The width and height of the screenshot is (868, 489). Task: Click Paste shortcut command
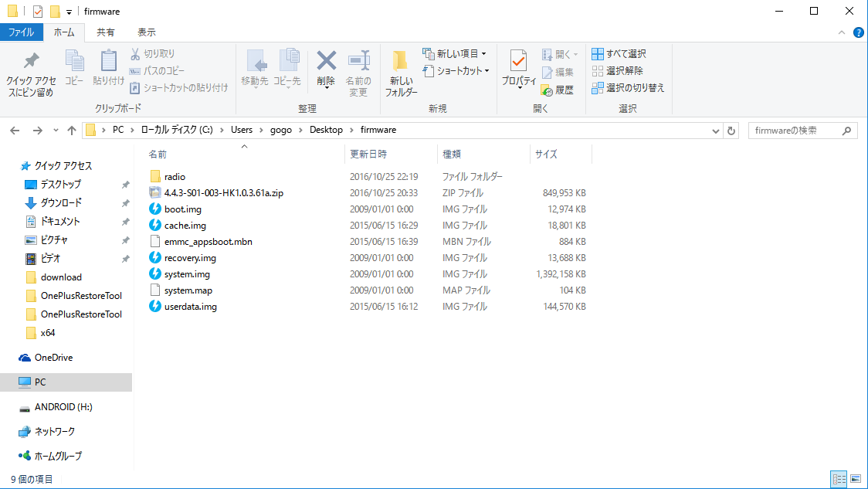coord(179,87)
